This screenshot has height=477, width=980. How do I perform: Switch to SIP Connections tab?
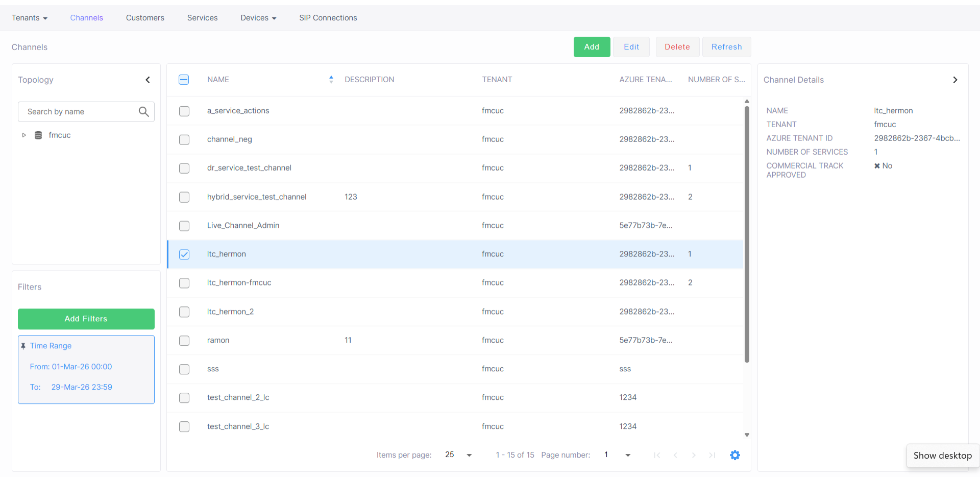[328, 18]
